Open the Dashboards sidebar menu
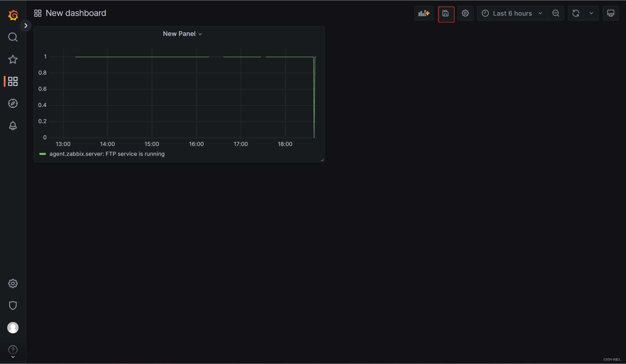 (x=13, y=81)
